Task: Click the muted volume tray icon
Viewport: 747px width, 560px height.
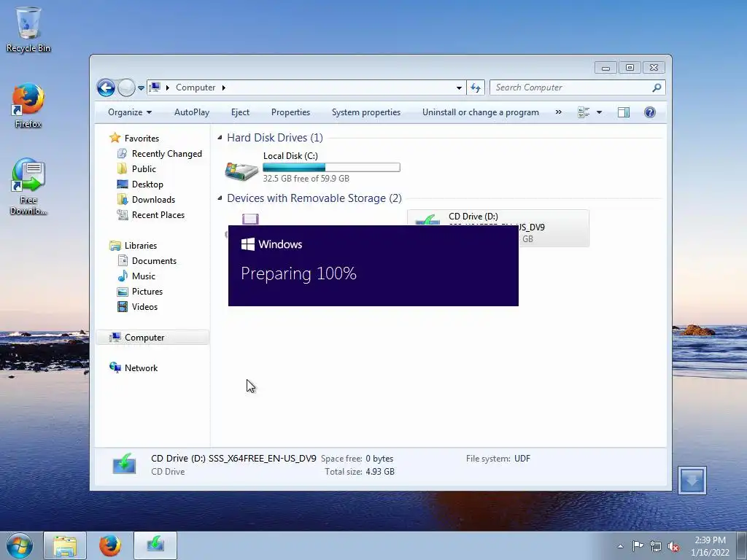Action: [x=673, y=546]
